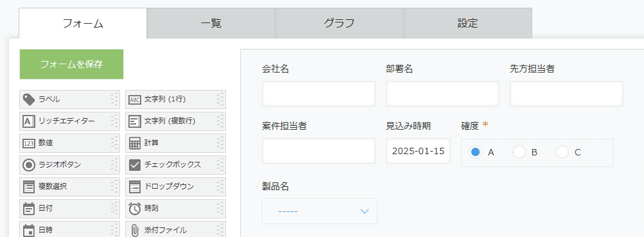The width and height of the screenshot is (644, 237).
Task: Click the date-time field calendar icon
Action: (29, 230)
